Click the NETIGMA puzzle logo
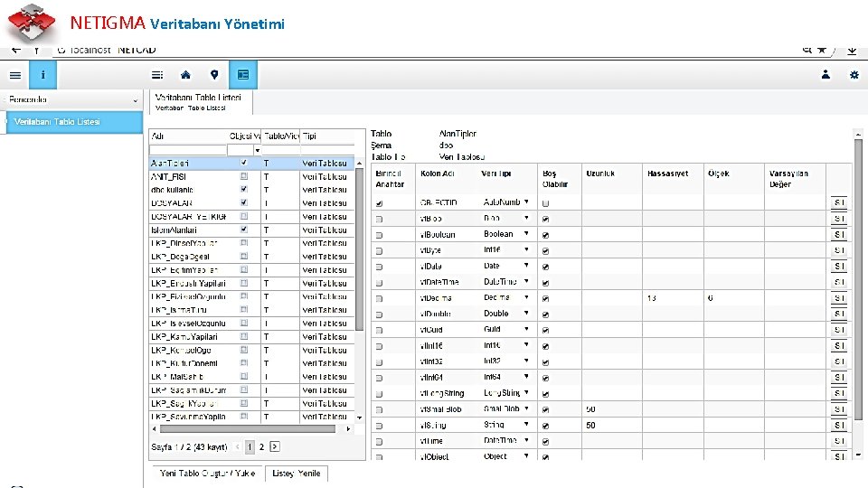The image size is (868, 488). pos(31,22)
